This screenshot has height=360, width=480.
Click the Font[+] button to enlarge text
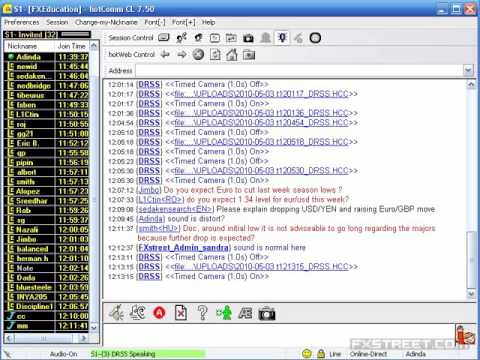(183, 22)
